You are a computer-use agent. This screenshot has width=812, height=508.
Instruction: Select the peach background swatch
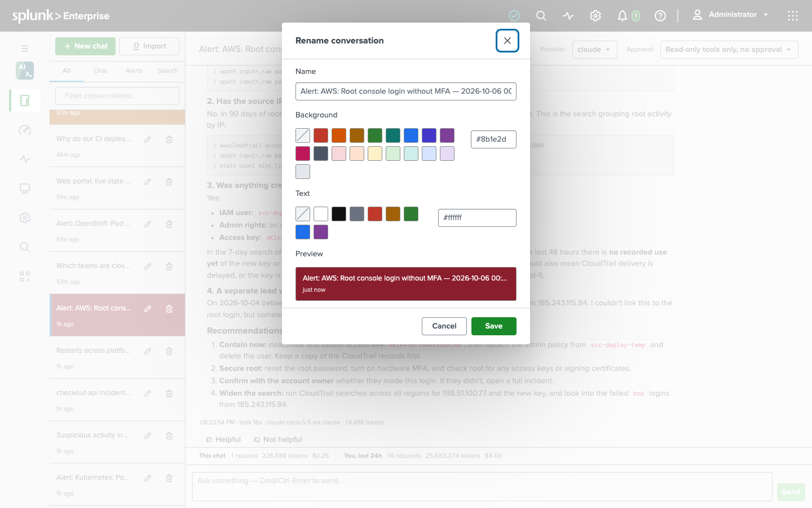click(357, 154)
